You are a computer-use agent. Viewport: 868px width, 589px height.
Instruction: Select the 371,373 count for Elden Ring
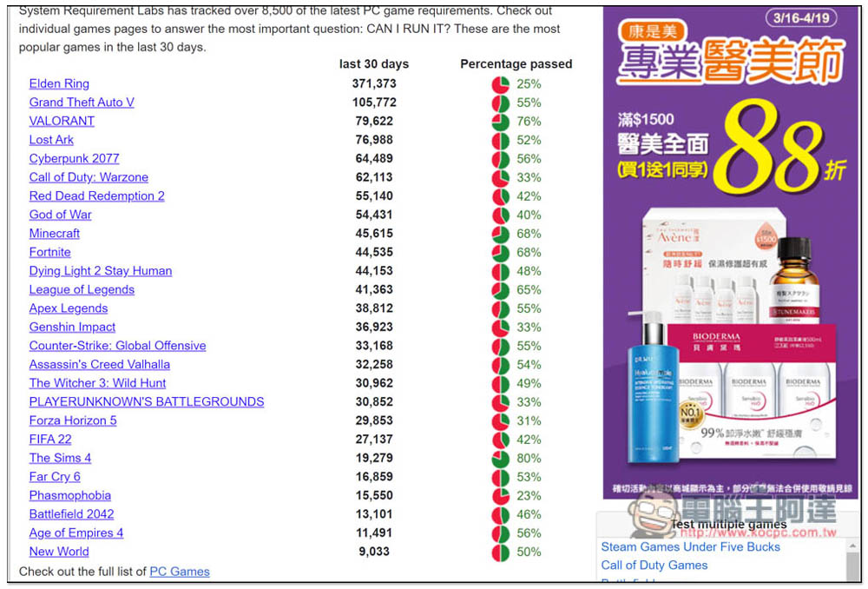pos(374,83)
